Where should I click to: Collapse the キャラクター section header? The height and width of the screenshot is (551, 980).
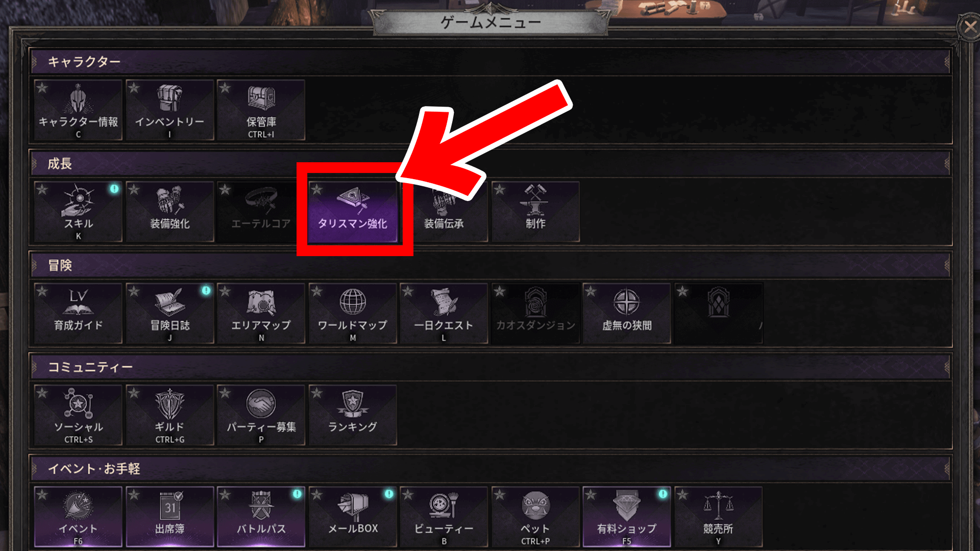[490, 62]
